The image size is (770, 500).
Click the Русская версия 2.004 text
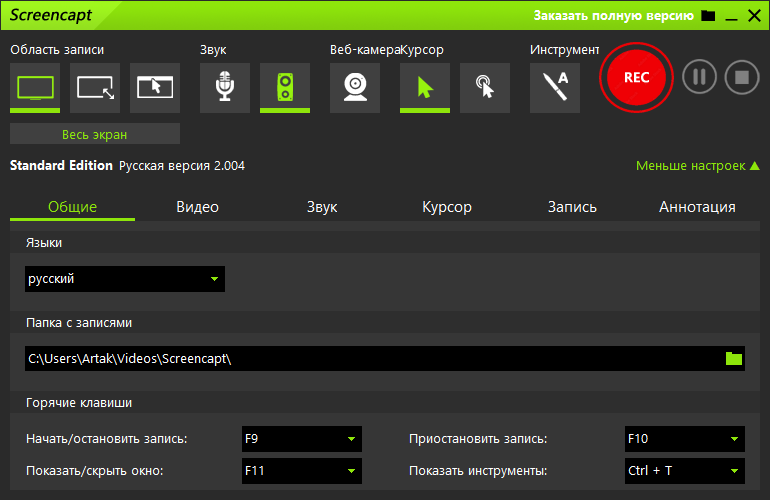click(182, 166)
